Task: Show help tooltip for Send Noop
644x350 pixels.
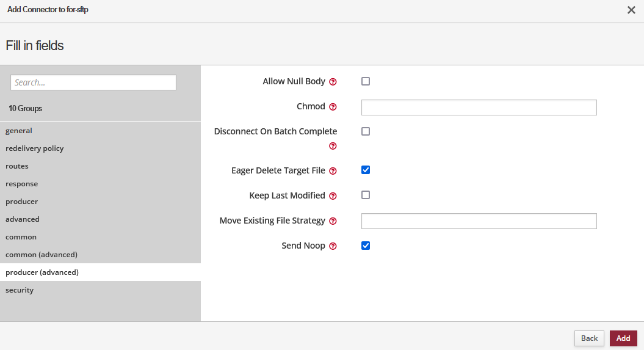Action: click(333, 246)
